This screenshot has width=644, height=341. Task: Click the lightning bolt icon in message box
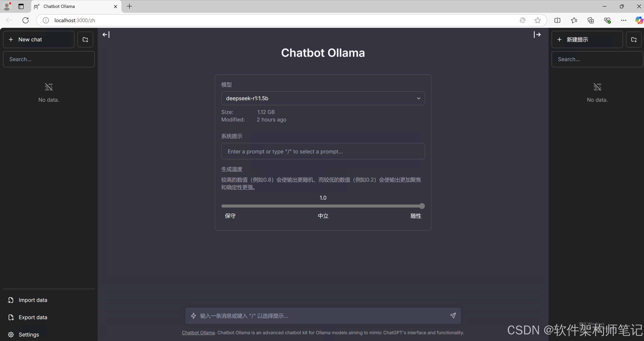pyautogui.click(x=194, y=316)
